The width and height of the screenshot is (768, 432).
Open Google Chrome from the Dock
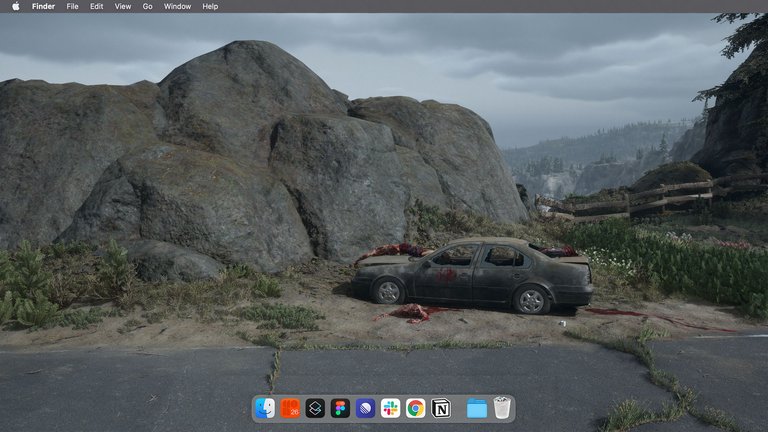[x=415, y=408]
